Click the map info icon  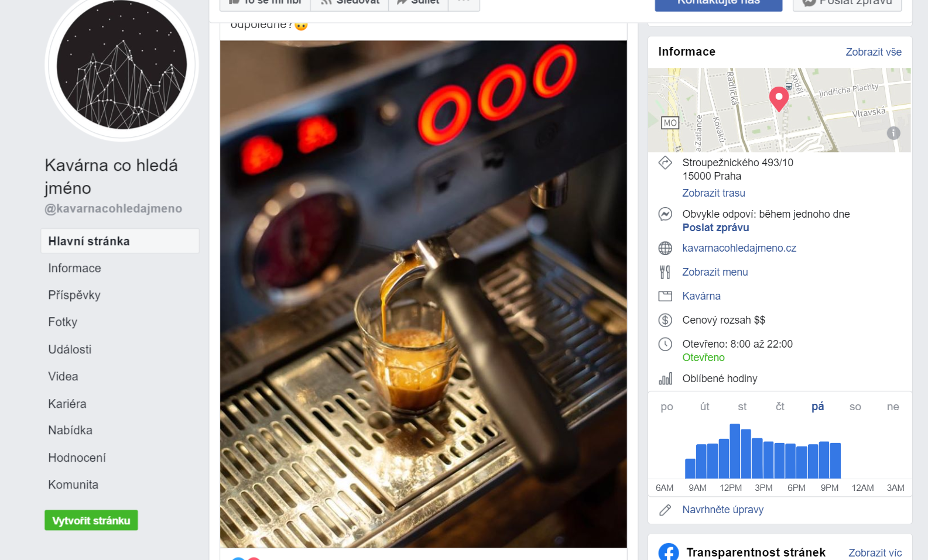click(893, 133)
